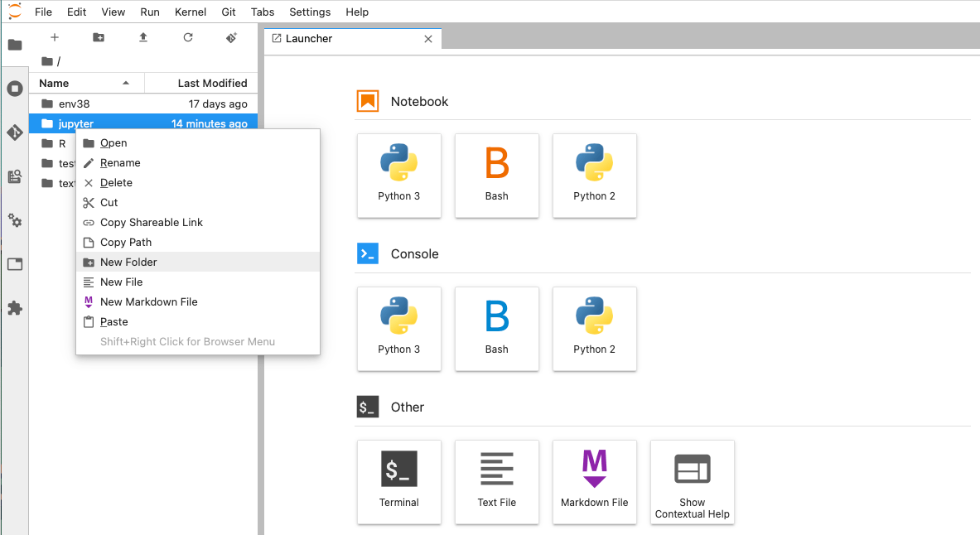
Task: Select New Folder in context menu
Action: 197,262
